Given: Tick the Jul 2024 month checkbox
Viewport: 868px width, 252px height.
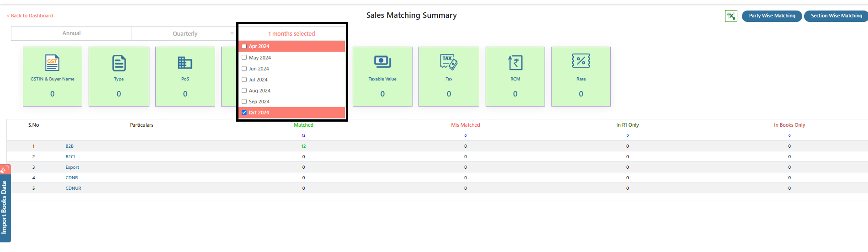Looking at the screenshot, I should 244,80.
